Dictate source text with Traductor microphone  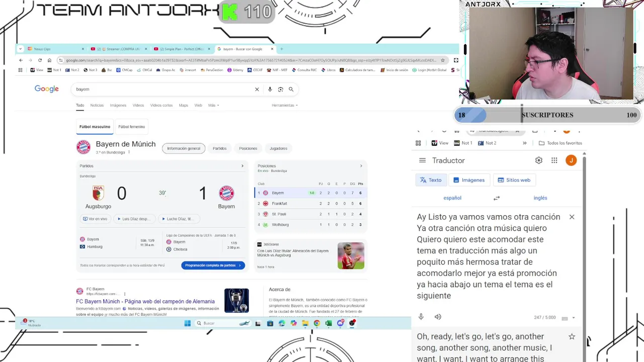pyautogui.click(x=421, y=317)
